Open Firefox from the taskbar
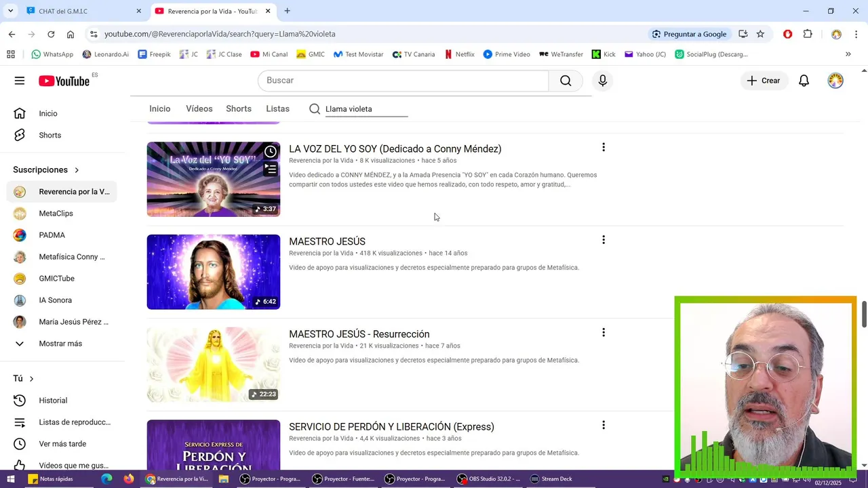This screenshot has height=488, width=868. point(129,479)
